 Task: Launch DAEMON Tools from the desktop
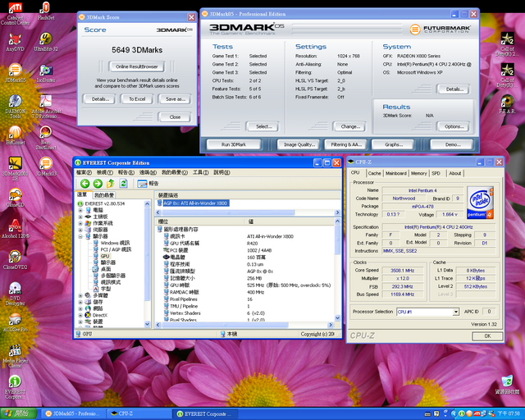tap(15, 107)
